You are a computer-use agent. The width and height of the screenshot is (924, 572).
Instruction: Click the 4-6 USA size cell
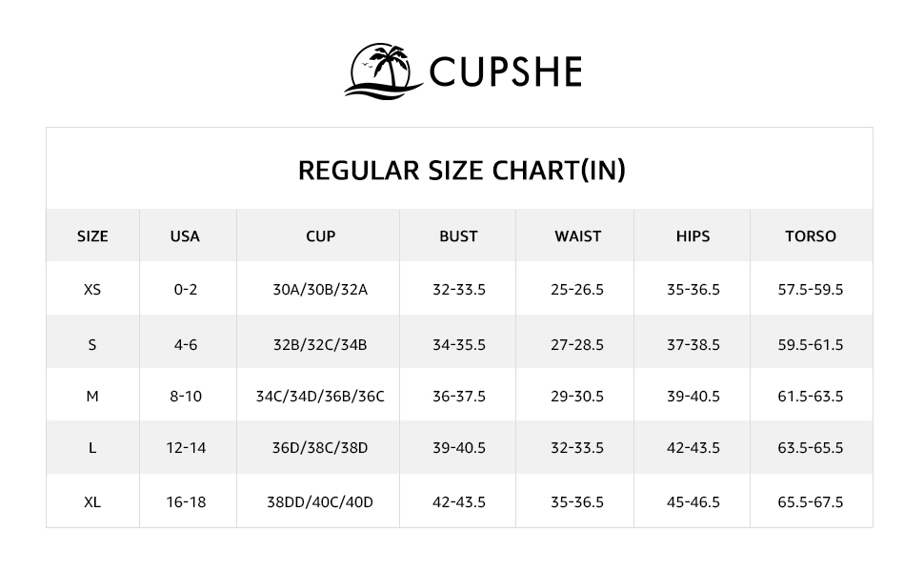pos(185,345)
